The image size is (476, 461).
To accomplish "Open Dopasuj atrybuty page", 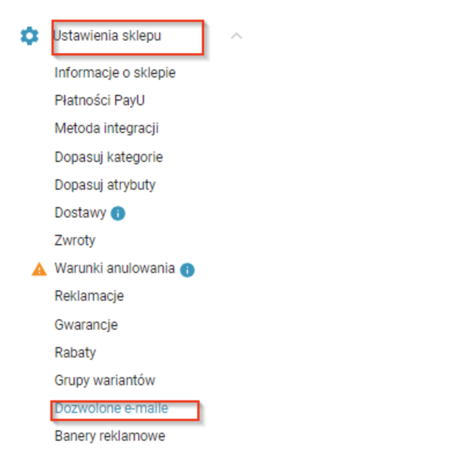I will (105, 185).
